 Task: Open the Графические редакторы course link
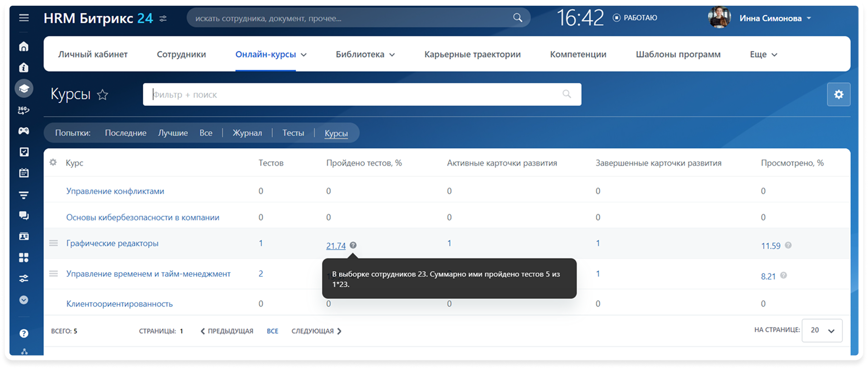point(112,243)
